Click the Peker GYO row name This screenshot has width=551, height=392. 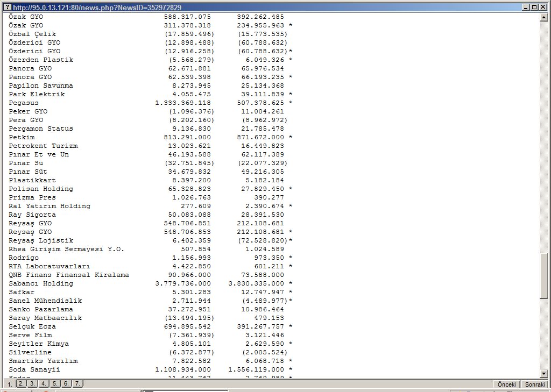(28, 111)
